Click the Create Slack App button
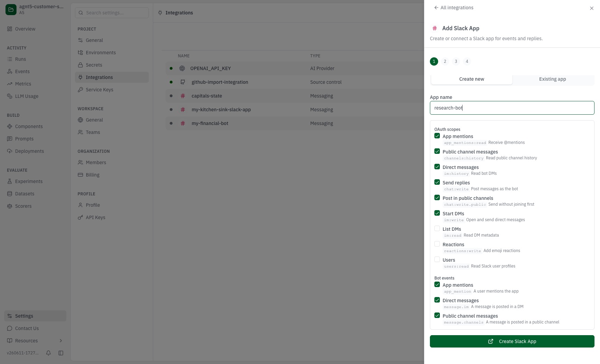Viewport: 600px width, 364px height. tap(512, 341)
